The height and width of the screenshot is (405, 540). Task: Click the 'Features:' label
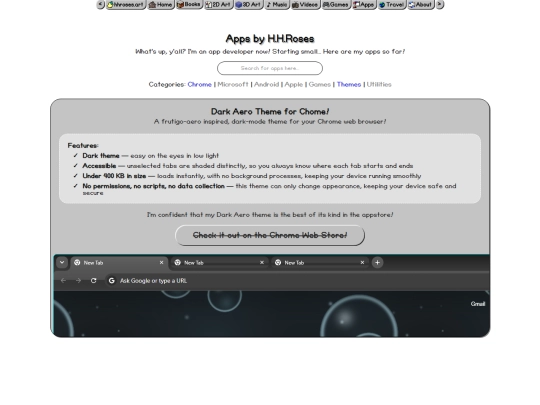coord(83,146)
